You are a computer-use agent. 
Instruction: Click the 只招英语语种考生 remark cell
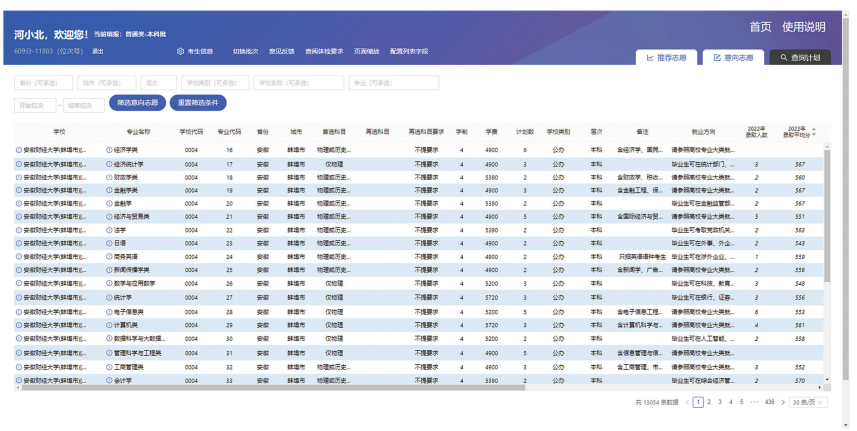(x=642, y=257)
